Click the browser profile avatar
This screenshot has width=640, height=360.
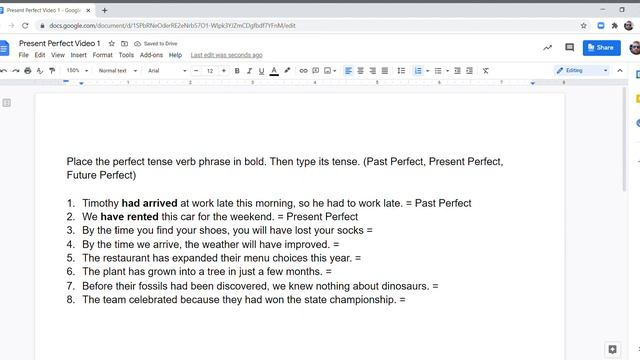click(629, 25)
